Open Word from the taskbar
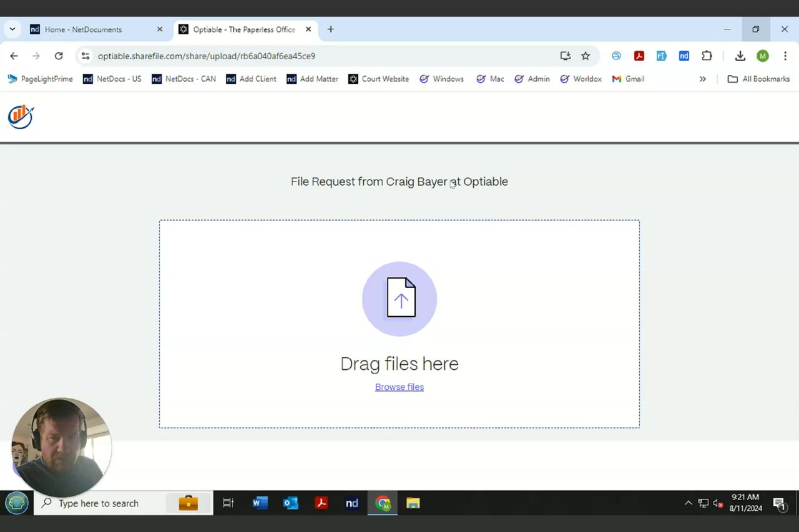Viewport: 799px width, 532px height. pyautogui.click(x=260, y=503)
